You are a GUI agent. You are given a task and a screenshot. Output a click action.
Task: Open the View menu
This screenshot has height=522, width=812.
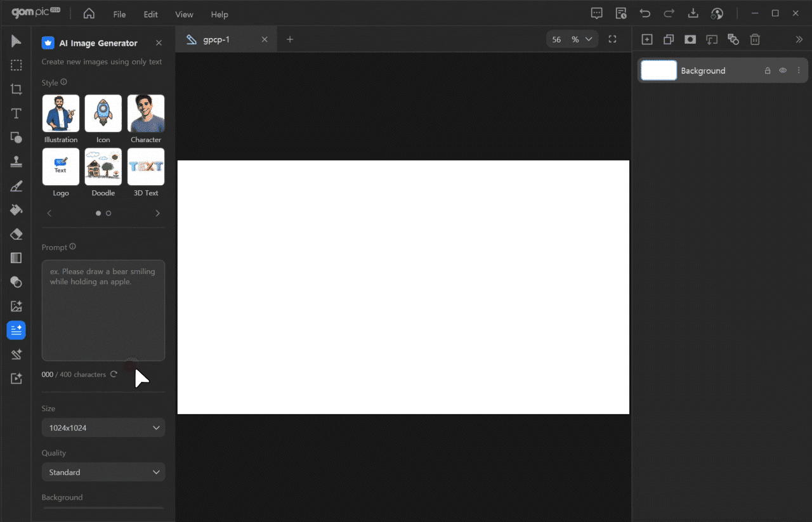[x=184, y=14]
